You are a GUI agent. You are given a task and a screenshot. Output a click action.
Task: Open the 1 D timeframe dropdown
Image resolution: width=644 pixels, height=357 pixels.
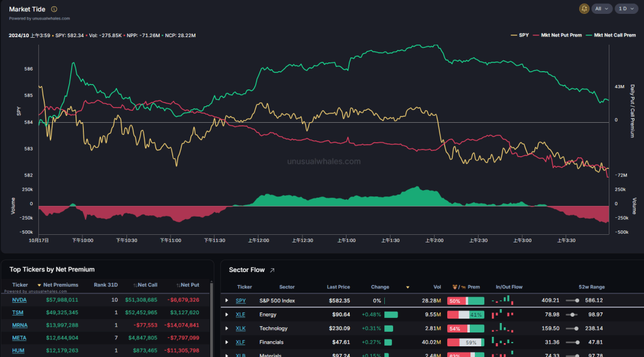[625, 9]
